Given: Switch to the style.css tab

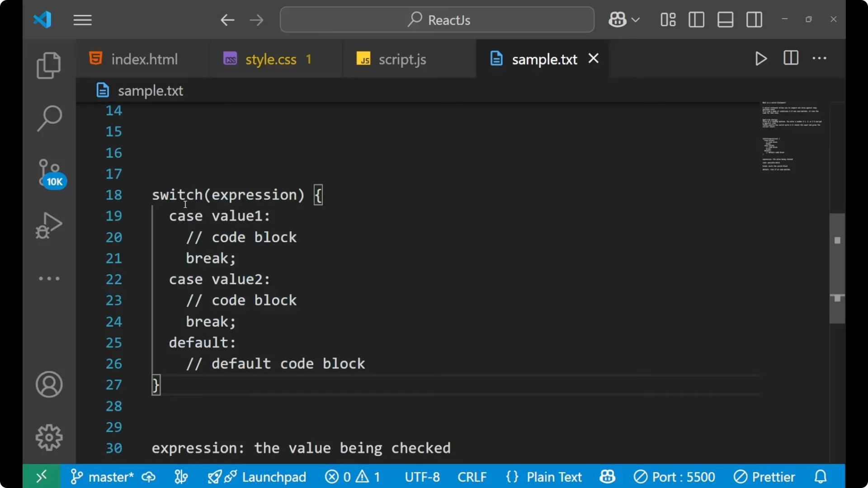Looking at the screenshot, I should [270, 59].
